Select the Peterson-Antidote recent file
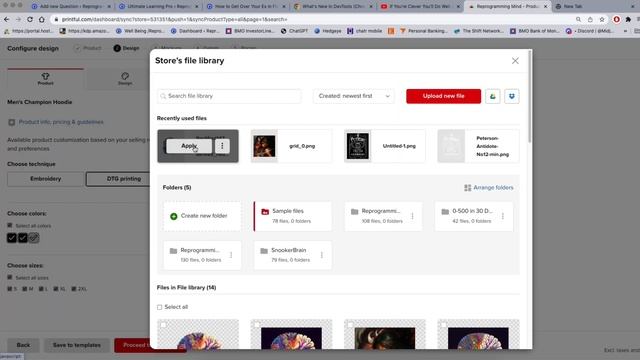This screenshot has height=360, width=640. coord(478,146)
